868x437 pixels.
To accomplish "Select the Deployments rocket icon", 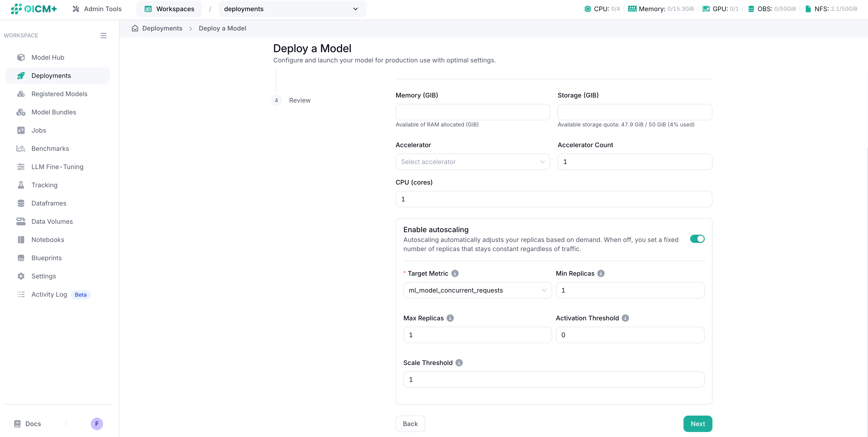I will [21, 75].
